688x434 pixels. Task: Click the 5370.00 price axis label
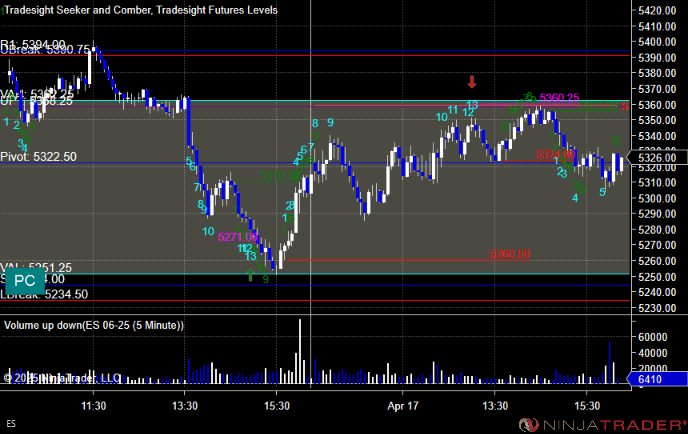click(657, 89)
